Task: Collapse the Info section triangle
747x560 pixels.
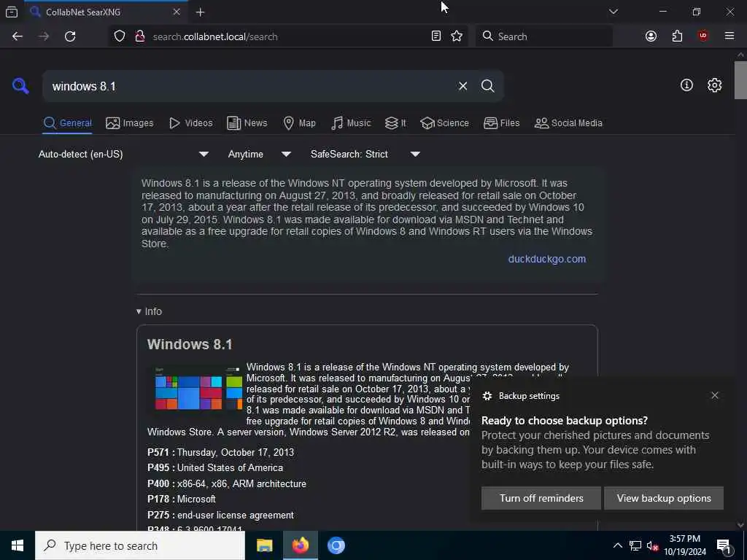Action: (x=139, y=311)
